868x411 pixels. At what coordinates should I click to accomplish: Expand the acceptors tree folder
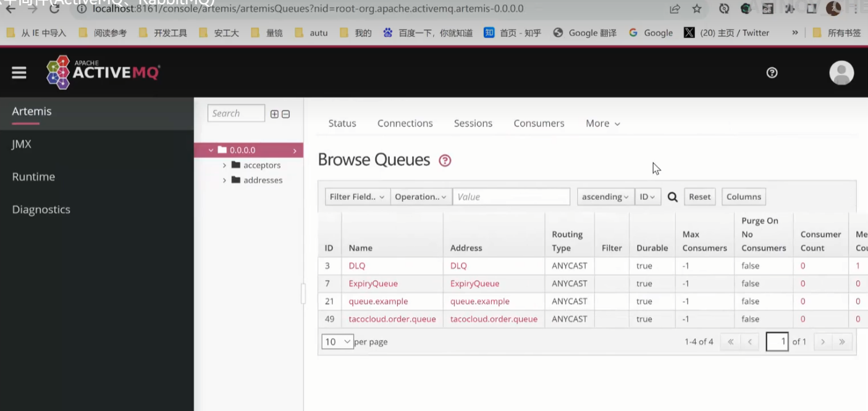coord(224,165)
